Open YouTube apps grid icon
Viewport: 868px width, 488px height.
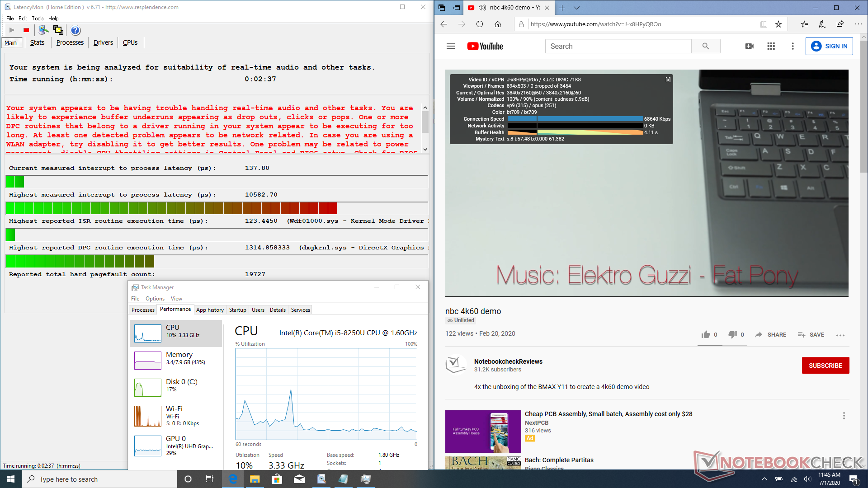point(771,46)
